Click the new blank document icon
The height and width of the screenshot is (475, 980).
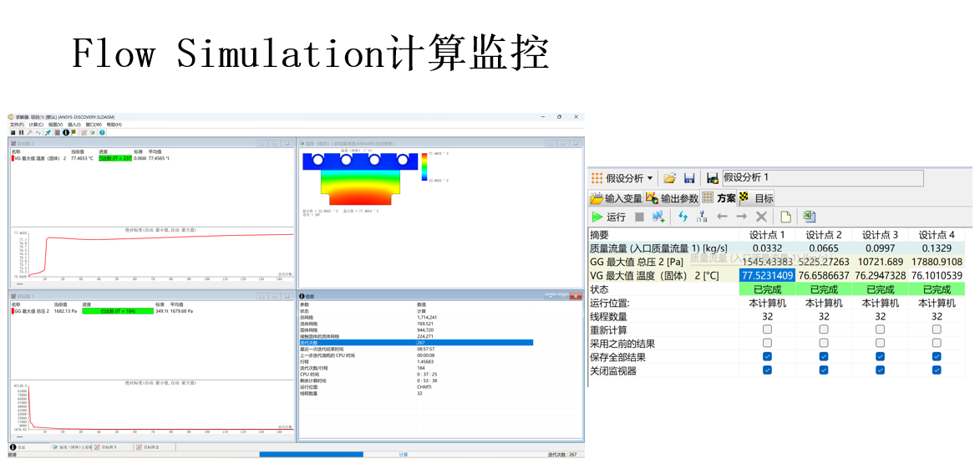785,217
